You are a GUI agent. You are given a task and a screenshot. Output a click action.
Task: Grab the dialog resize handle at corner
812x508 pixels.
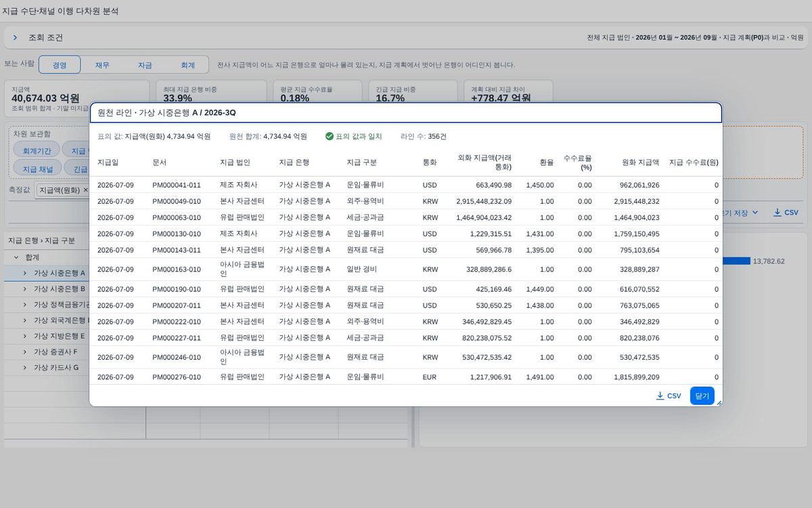pyautogui.click(x=719, y=402)
